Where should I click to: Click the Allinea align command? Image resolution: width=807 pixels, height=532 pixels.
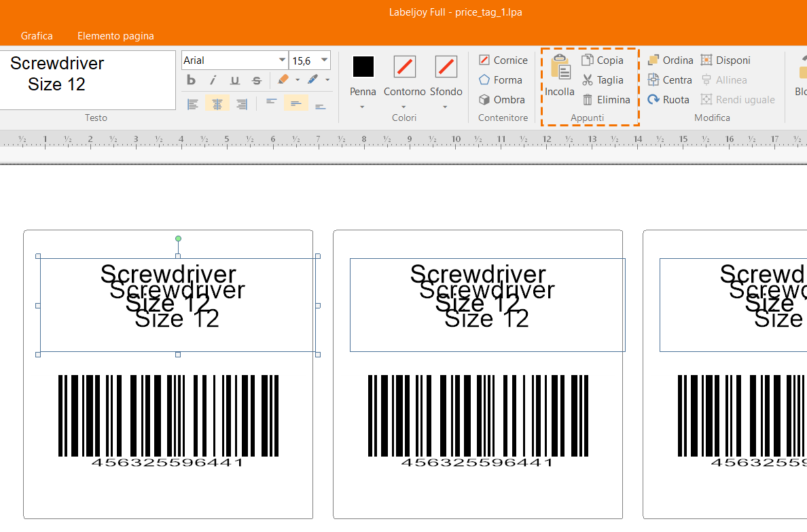tap(724, 79)
